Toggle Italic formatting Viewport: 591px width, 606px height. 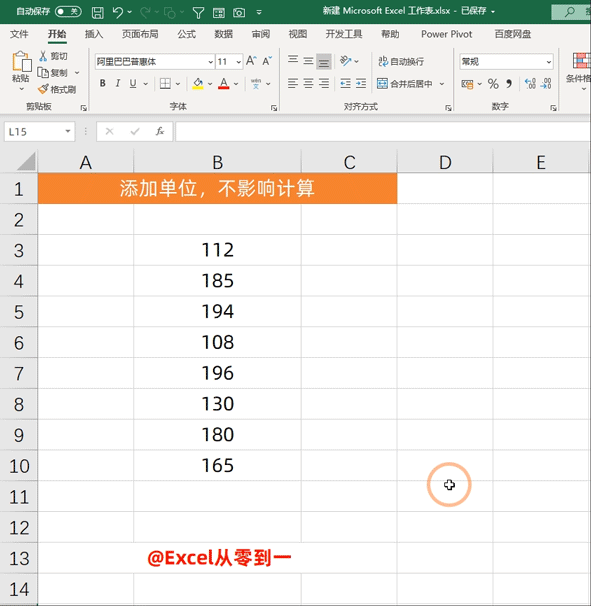(118, 83)
